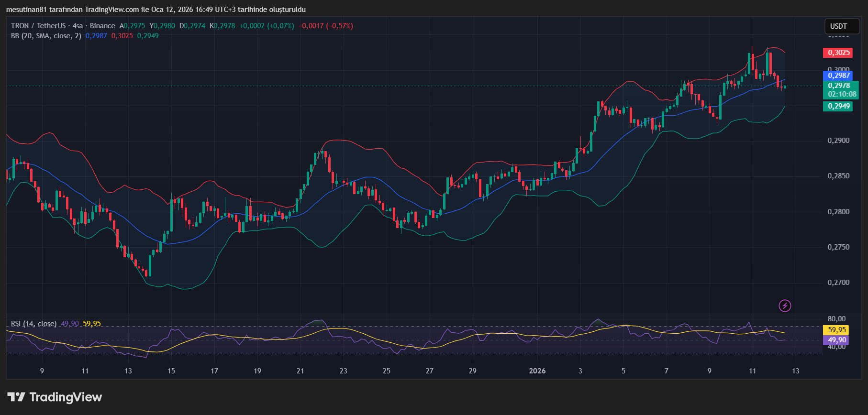Select the BB (20, SMA, close, 2) legend
Image resolution: width=868 pixels, height=415 pixels.
tap(46, 36)
